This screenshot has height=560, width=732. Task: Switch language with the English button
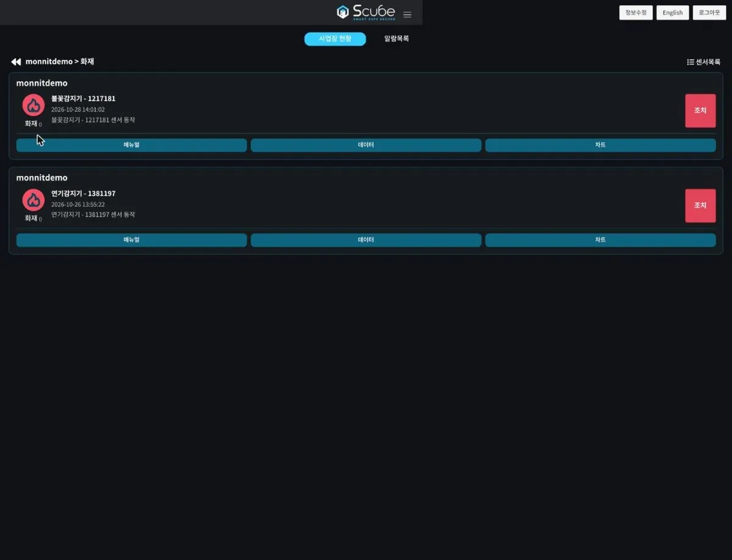673,13
